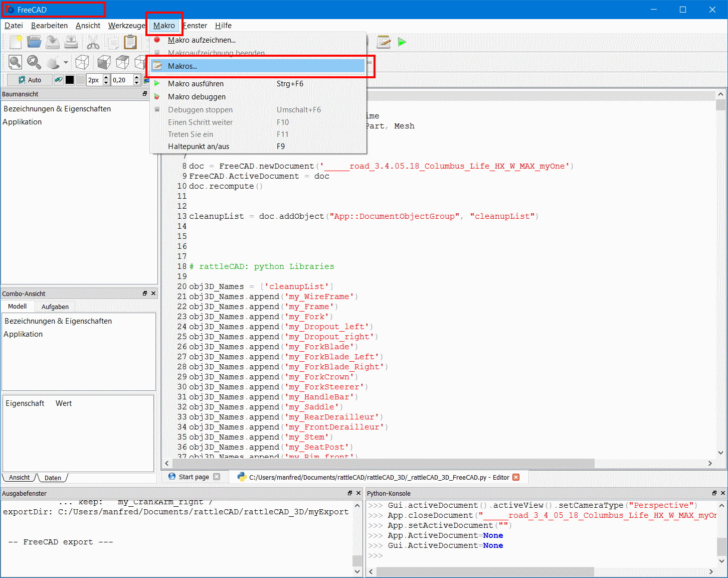Open the draw style dropdown arrow
The width and height of the screenshot is (728, 578).
[66, 63]
